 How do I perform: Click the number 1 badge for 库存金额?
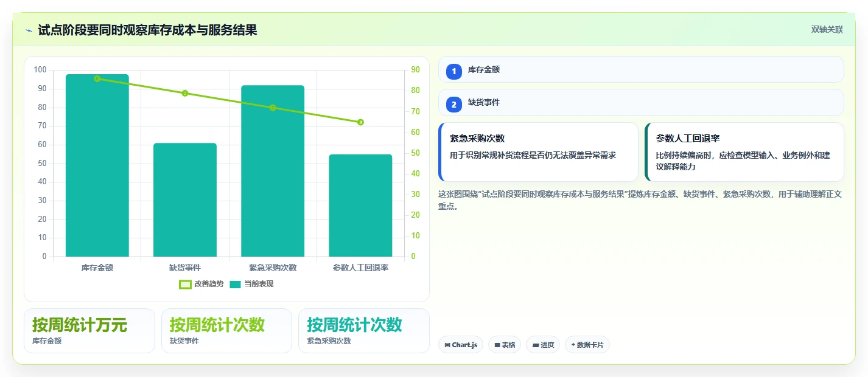click(x=454, y=71)
